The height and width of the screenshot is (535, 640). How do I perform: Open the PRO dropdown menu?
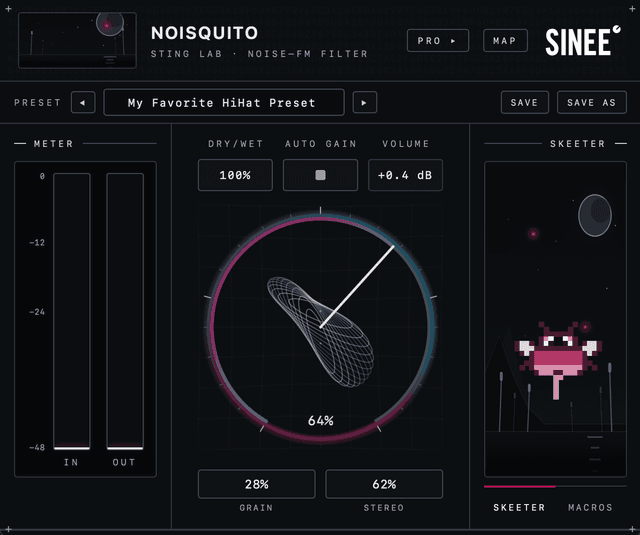pos(438,40)
